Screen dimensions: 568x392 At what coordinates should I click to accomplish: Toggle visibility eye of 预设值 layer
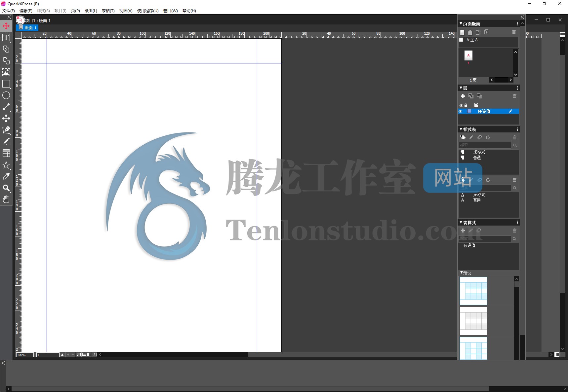pyautogui.click(x=461, y=111)
